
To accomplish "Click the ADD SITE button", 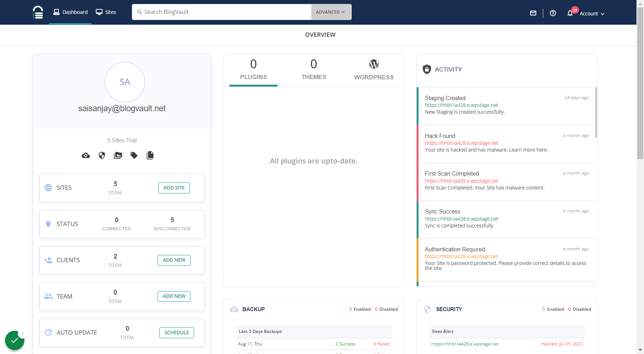I will click(x=174, y=188).
